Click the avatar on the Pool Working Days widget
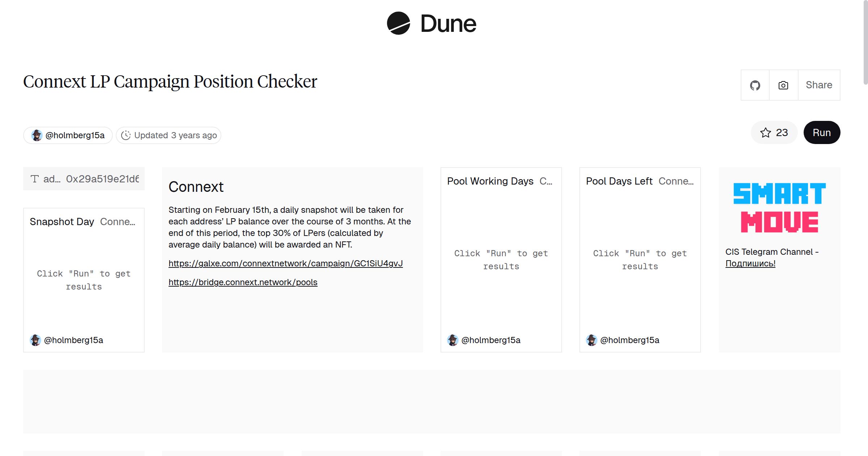 pos(453,340)
